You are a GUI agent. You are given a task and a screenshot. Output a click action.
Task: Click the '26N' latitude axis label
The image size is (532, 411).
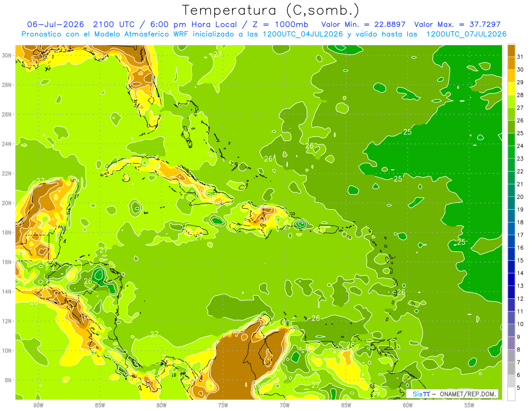click(x=8, y=114)
